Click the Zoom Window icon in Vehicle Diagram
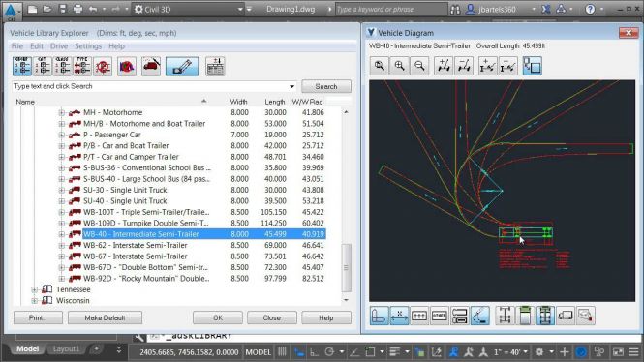The image size is (644, 362). tap(379, 66)
